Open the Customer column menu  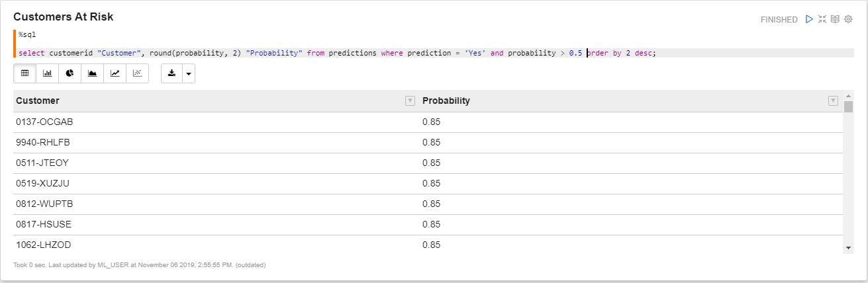pyautogui.click(x=410, y=101)
